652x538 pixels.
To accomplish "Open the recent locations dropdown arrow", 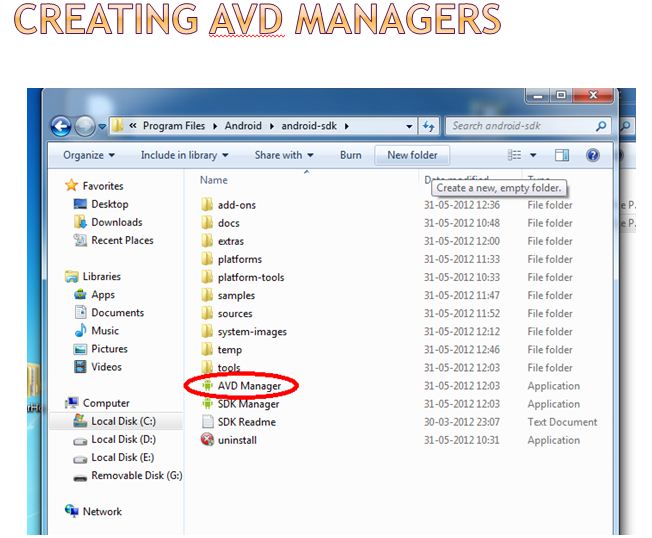I will pyautogui.click(x=102, y=126).
